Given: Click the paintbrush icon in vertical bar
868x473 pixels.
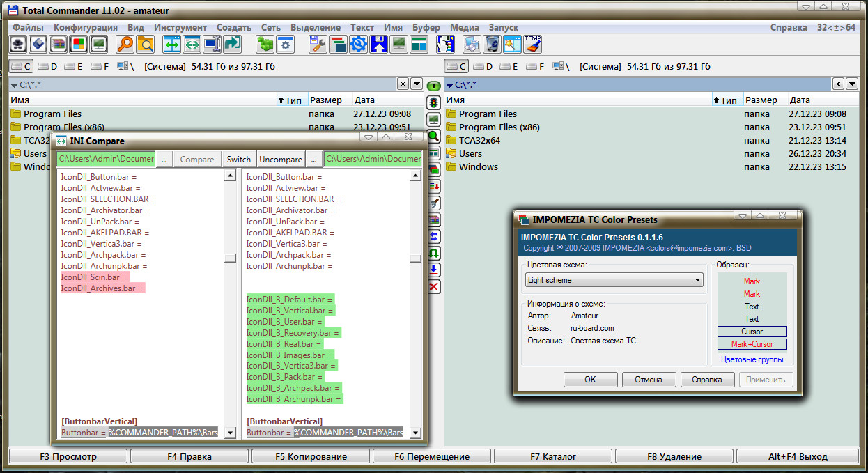Looking at the screenshot, I should click(x=433, y=203).
